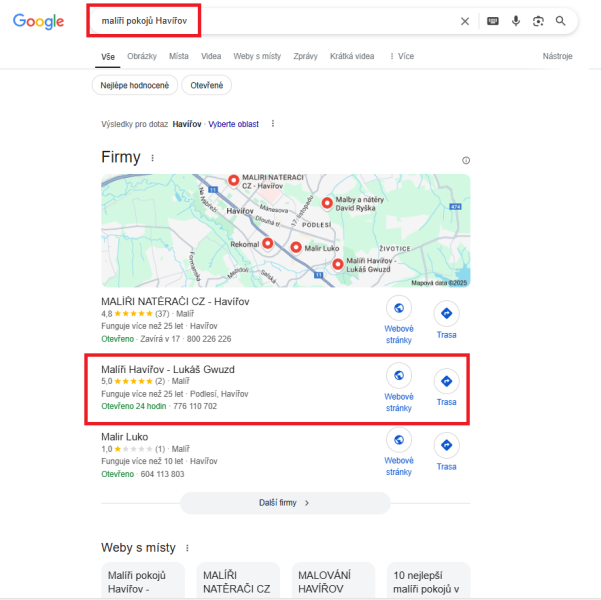Screen dimensions: 601x600
Task: Switch to the Zprávy tab
Action: coord(305,56)
